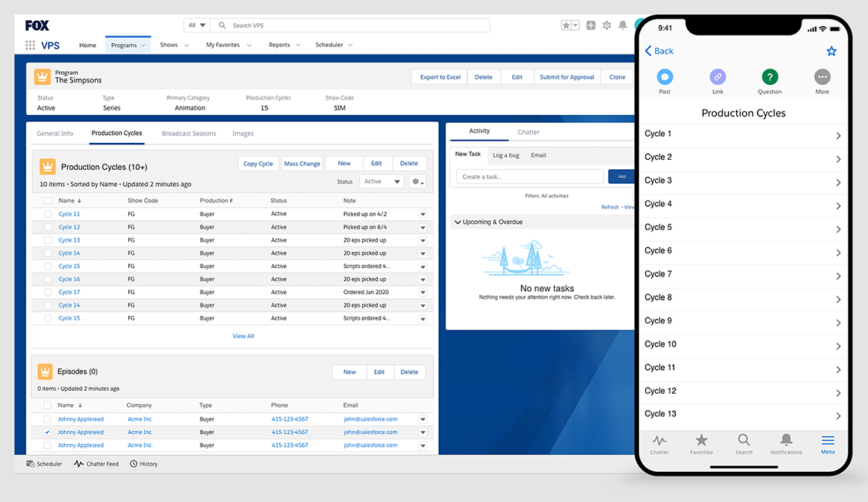Click the app launcher grid icon
This screenshot has height=502, width=868.
point(30,46)
